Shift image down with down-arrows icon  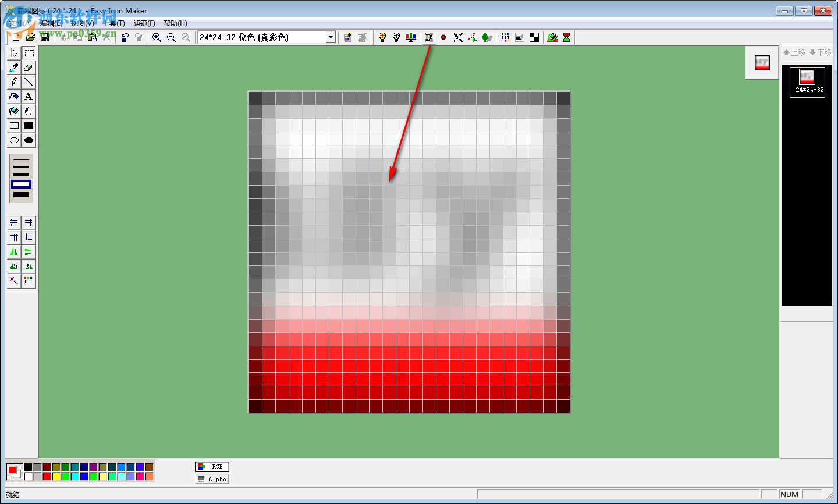[x=29, y=237]
